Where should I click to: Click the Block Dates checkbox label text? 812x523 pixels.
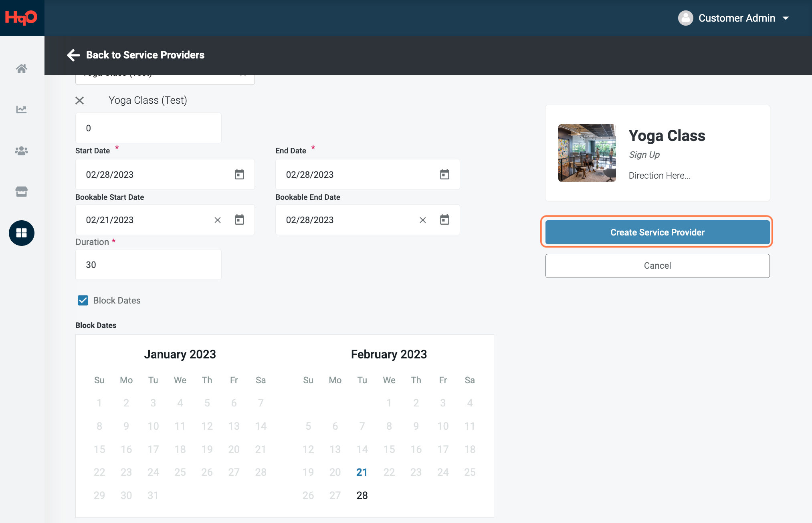[x=117, y=301]
